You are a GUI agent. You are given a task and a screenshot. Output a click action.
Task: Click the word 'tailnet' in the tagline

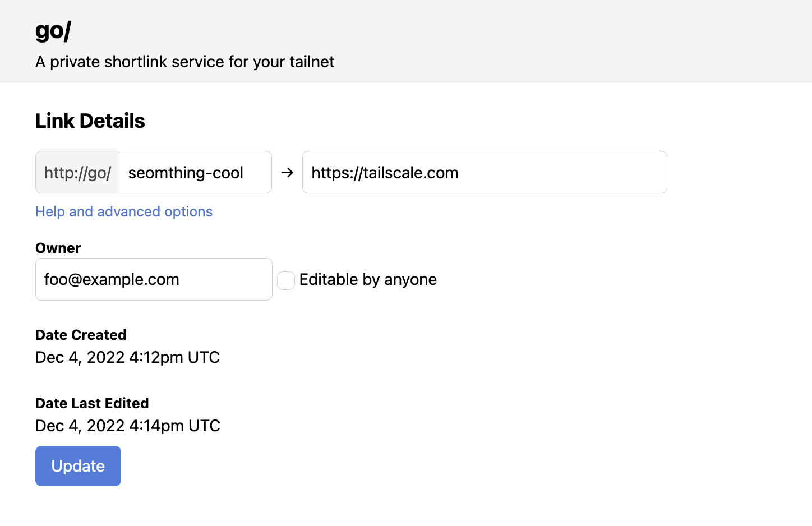tap(312, 62)
